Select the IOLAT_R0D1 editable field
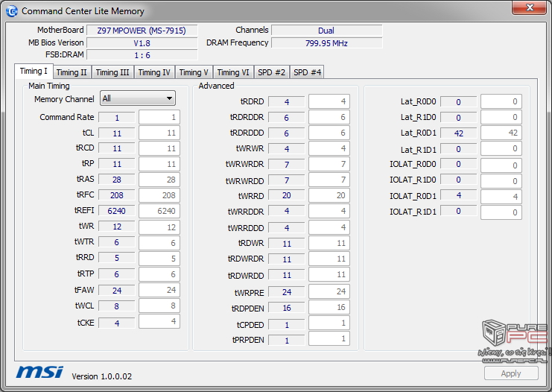Viewport: 552px width, 392px height. click(x=501, y=196)
